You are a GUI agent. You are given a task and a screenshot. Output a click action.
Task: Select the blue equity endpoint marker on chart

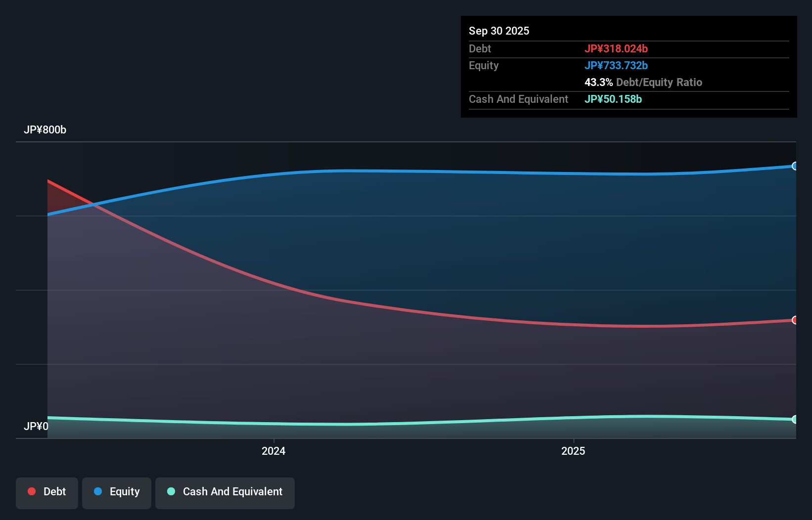coord(795,166)
